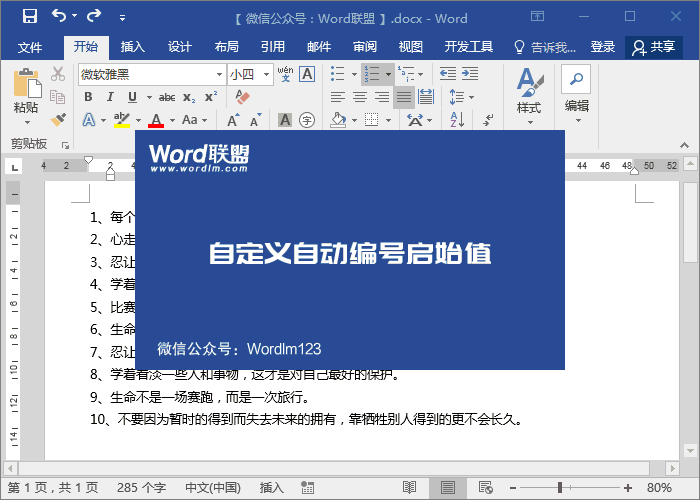Open the font size dropdown 小四
Viewport: 700px width, 500px height.
click(266, 75)
